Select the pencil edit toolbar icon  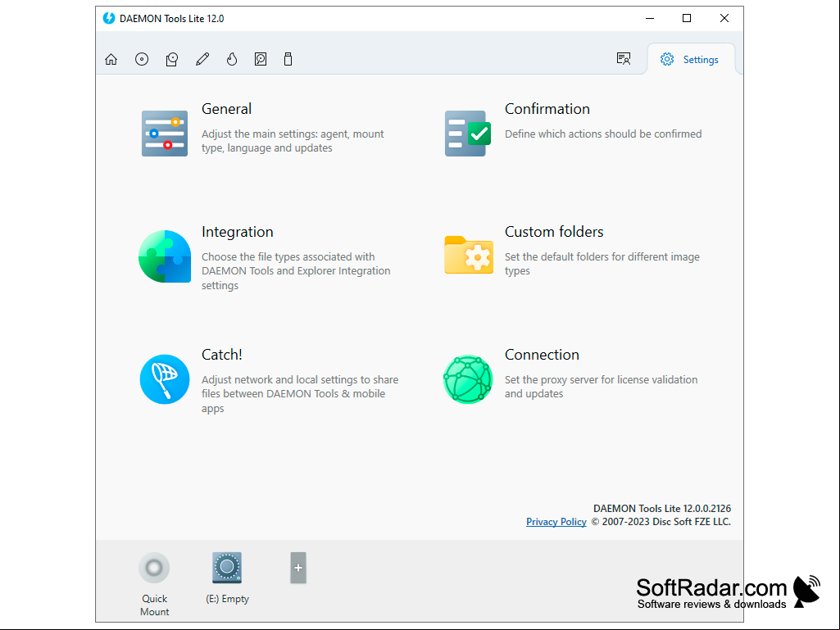tap(202, 59)
